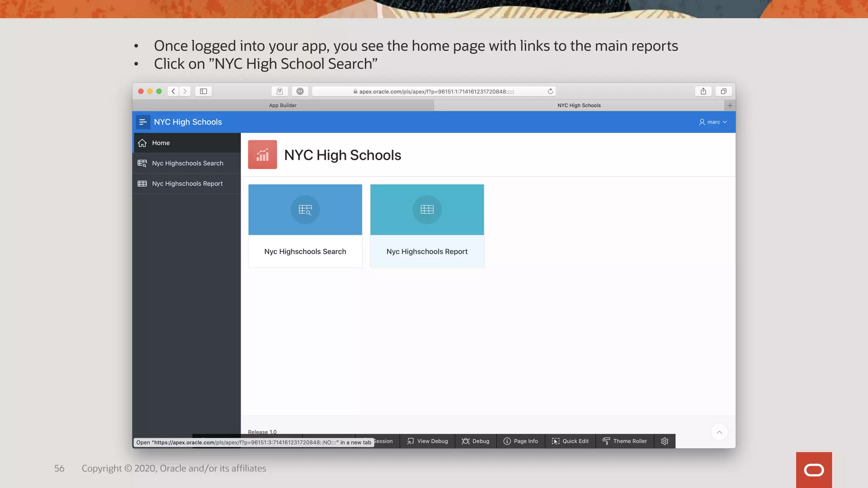
Task: Switch to the NYC High Schools tab
Action: pyautogui.click(x=579, y=105)
